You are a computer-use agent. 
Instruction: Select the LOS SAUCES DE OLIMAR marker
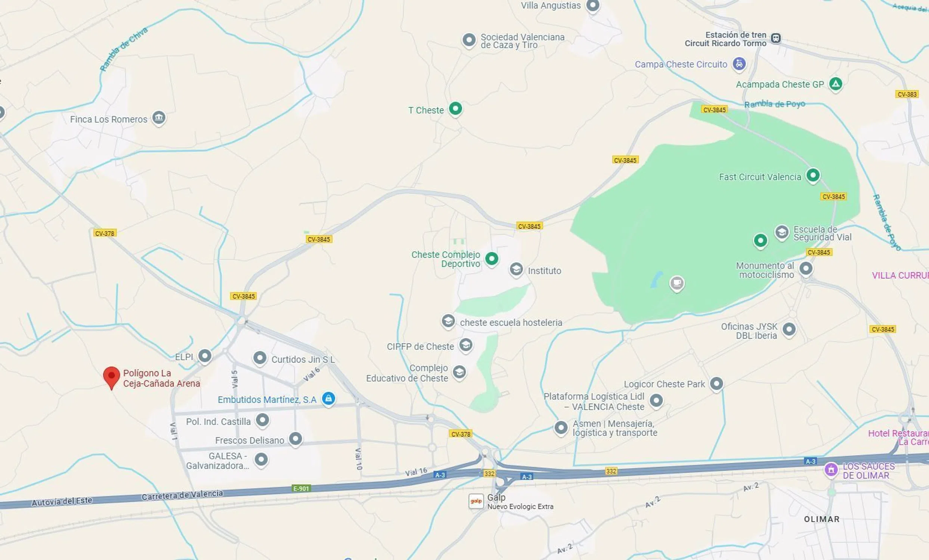click(x=831, y=470)
